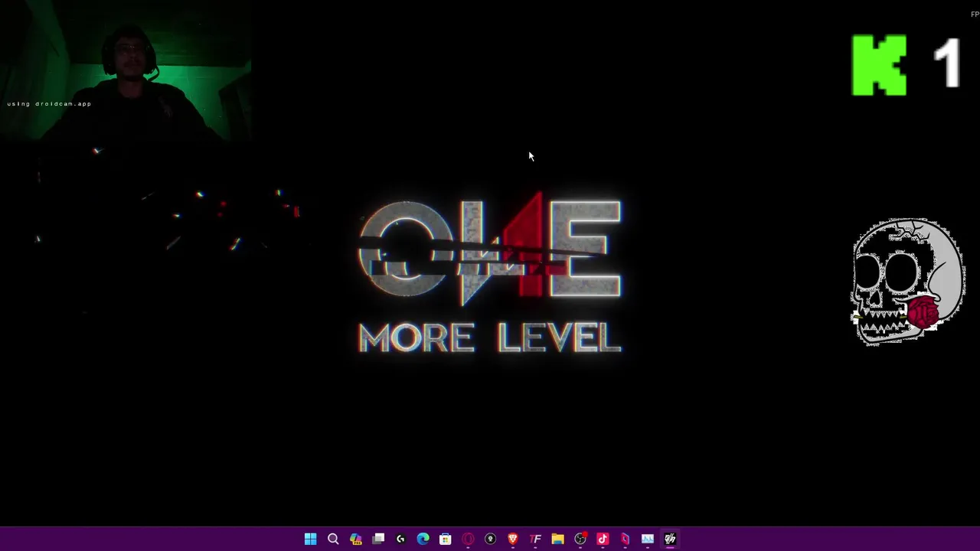Open TikTok app from the taskbar
980x551 pixels.
(603, 539)
